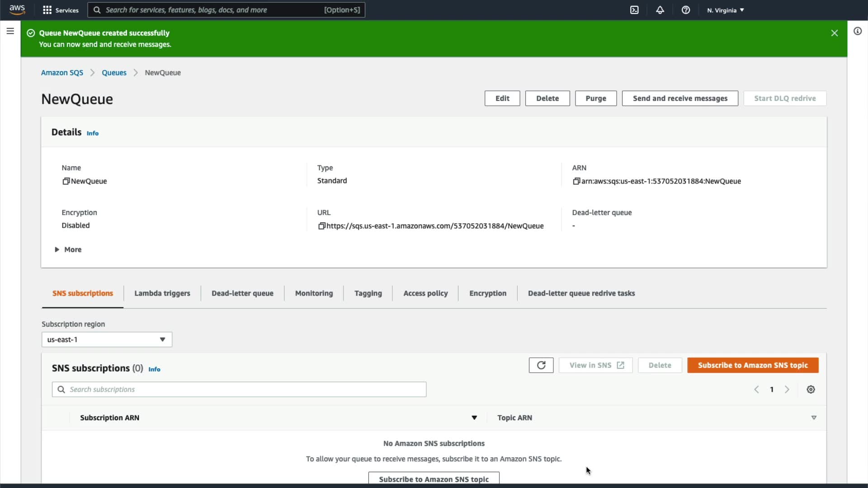Open the CloudShell terminal icon
868x488 pixels.
pyautogui.click(x=634, y=10)
